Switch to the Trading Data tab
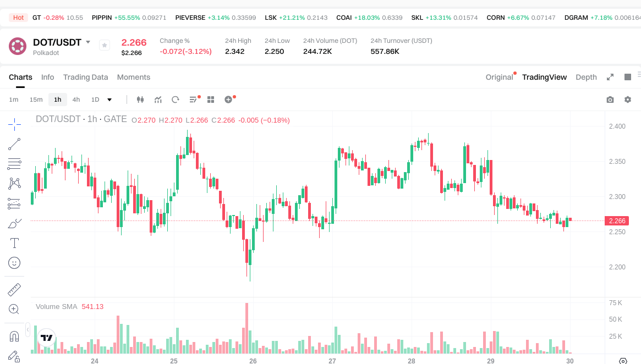641x364 pixels. coord(85,77)
